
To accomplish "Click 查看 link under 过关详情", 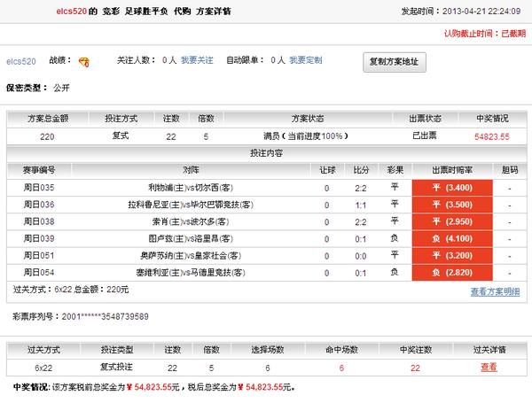I will (x=489, y=367).
